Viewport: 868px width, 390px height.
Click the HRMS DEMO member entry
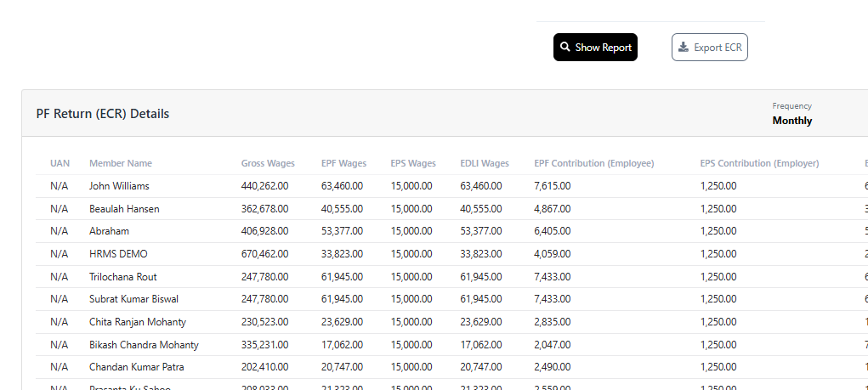tap(118, 254)
